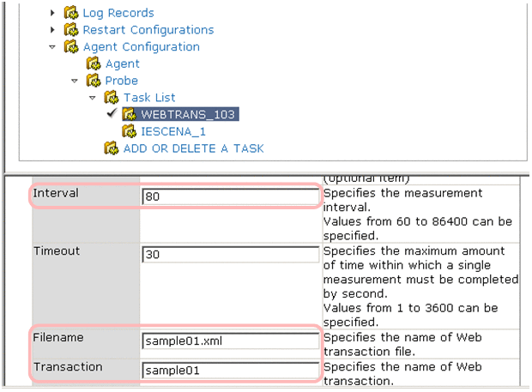
Task: Click the IESCENA_1 folder icon
Action: tap(129, 131)
